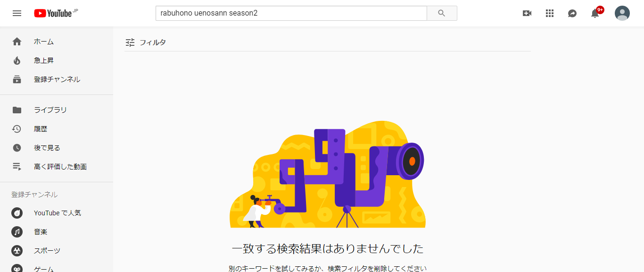Open the account avatar menu
Screen dimensions: 644x272
(x=622, y=13)
